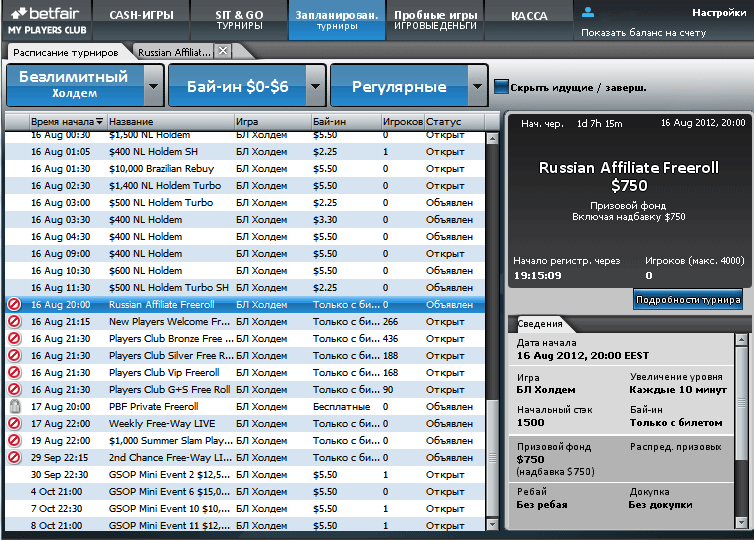The image size is (754, 540).
Task: Select $400 NL Holdem SH row
Action: tap(245, 151)
